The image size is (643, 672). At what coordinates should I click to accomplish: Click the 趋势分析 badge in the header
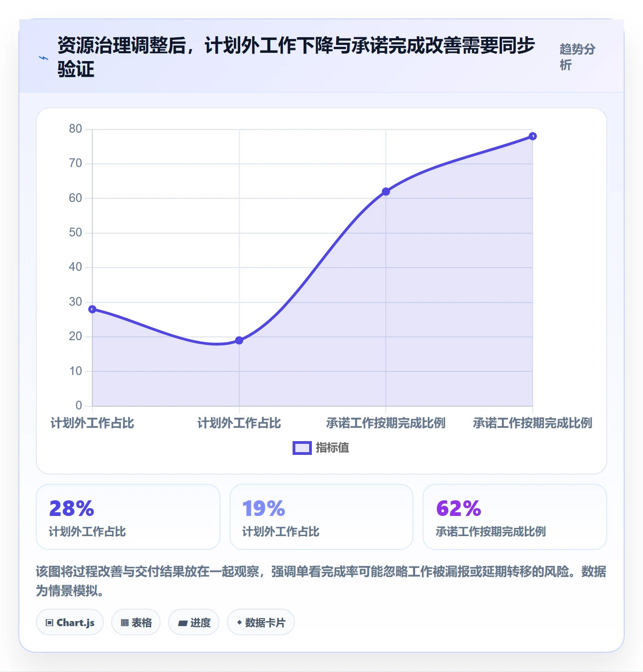point(577,57)
